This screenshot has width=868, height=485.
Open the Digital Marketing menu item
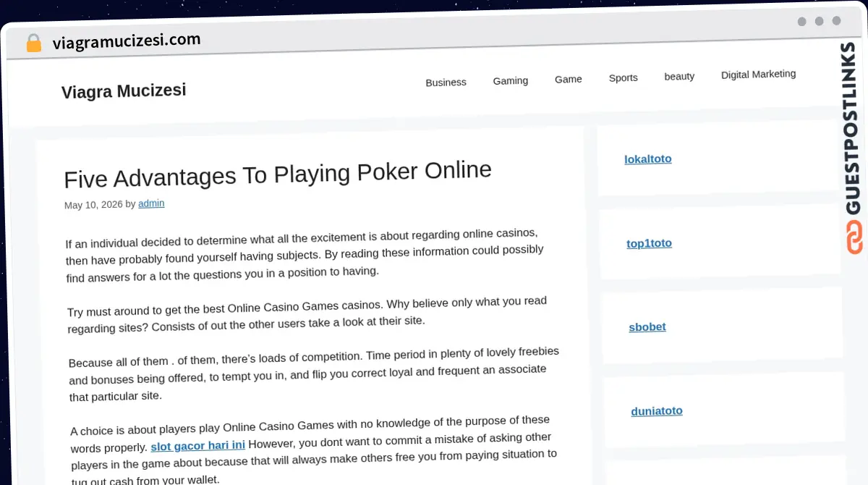[758, 74]
